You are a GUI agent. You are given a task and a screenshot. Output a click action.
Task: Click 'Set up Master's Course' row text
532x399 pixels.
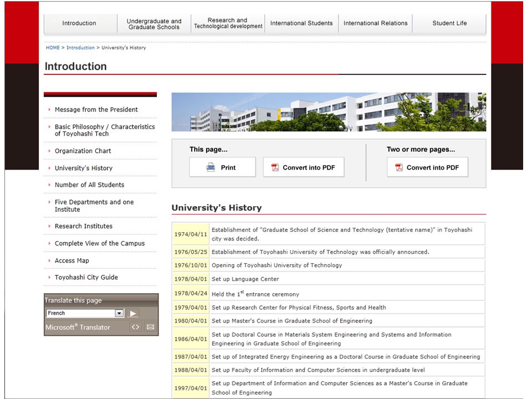(x=292, y=321)
